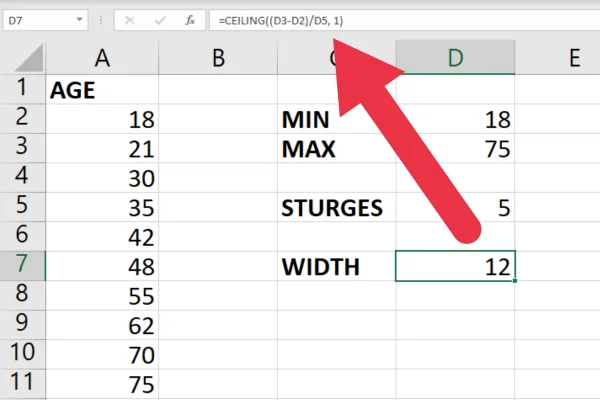
Task: Select row 7 header
Action: [22, 265]
